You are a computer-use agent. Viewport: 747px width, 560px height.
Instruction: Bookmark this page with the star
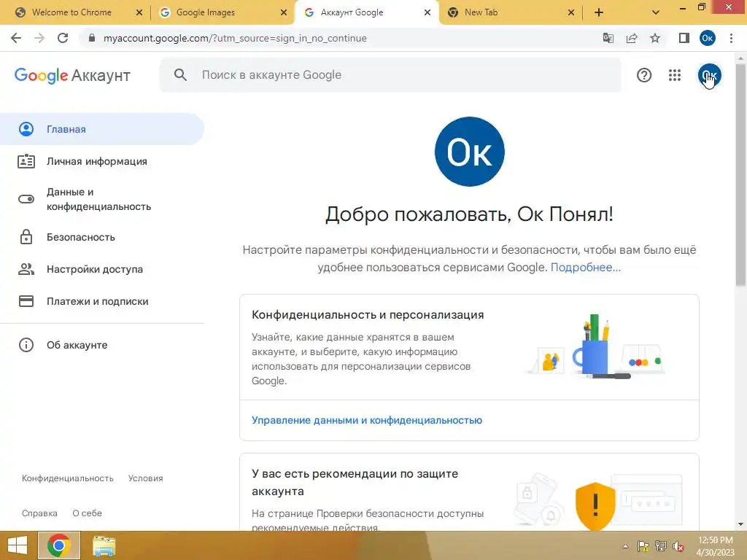655,38
